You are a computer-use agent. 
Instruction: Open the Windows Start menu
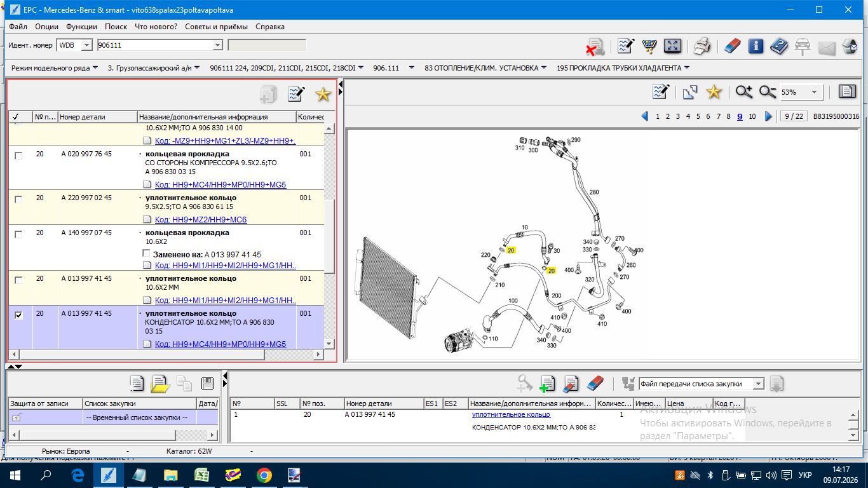click(15, 475)
